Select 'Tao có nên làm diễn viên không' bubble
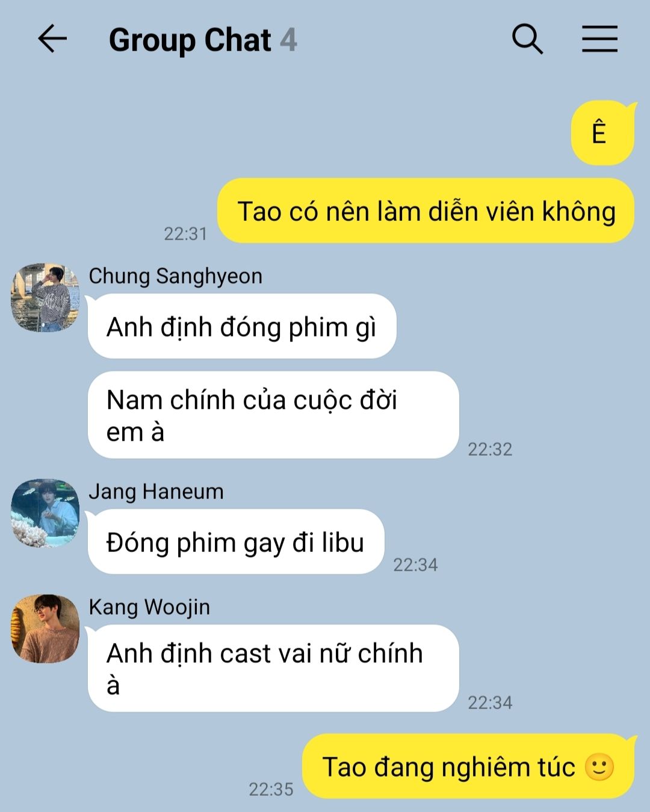The image size is (650, 812). (426, 211)
